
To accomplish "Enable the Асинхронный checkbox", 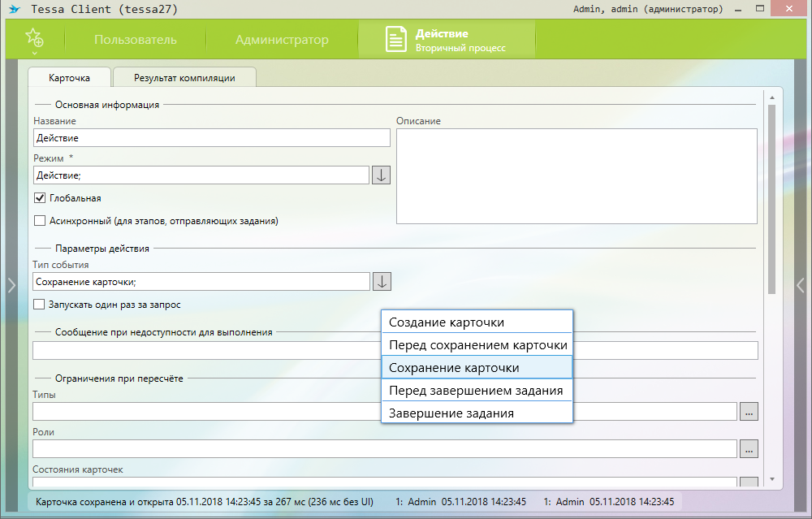I will 40,220.
